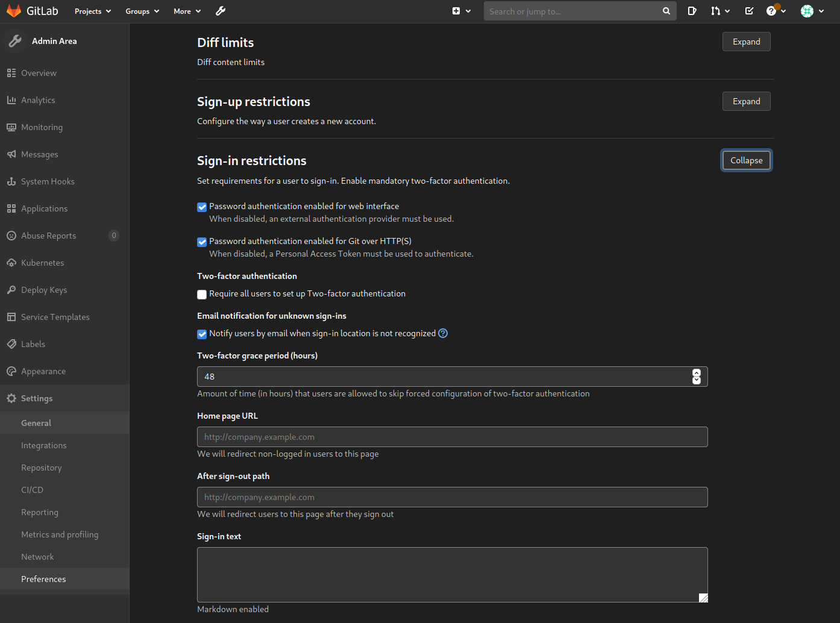Click the search magnifier icon
The height and width of the screenshot is (623, 840).
point(666,11)
